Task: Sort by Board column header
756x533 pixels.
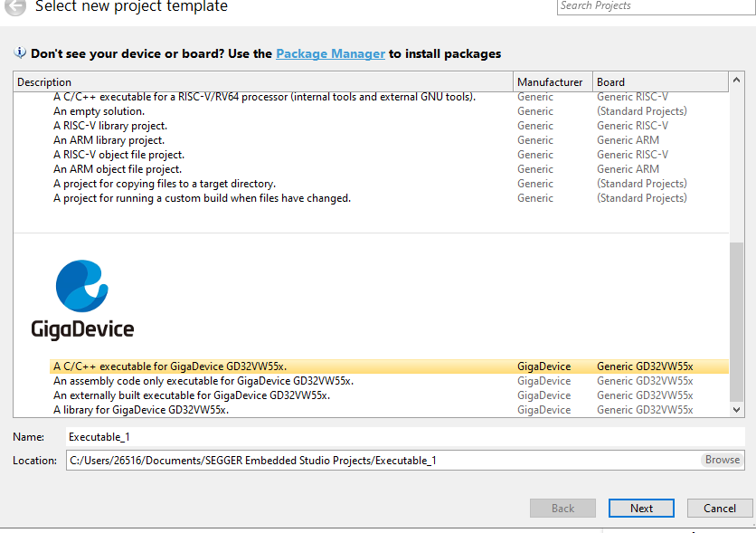Action: pos(660,82)
